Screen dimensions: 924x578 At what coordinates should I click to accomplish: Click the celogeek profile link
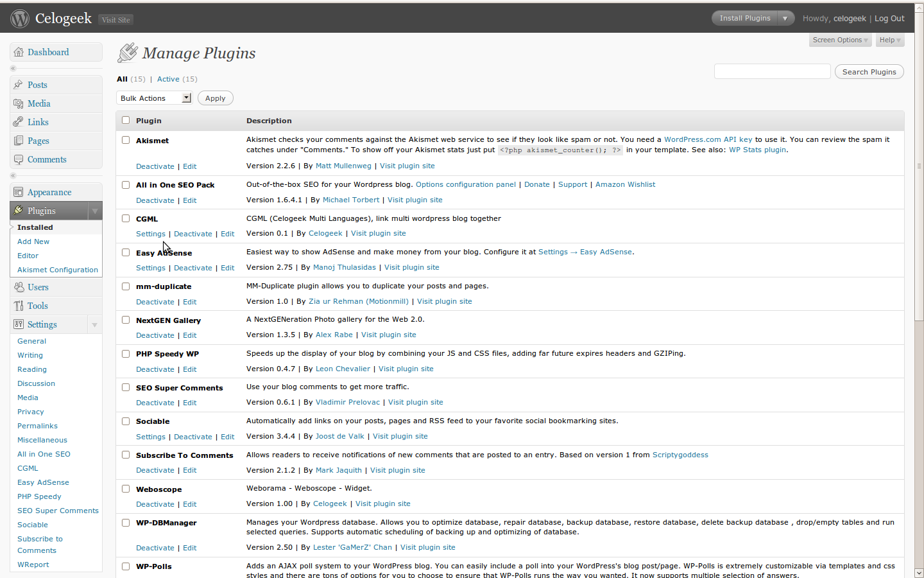click(850, 19)
